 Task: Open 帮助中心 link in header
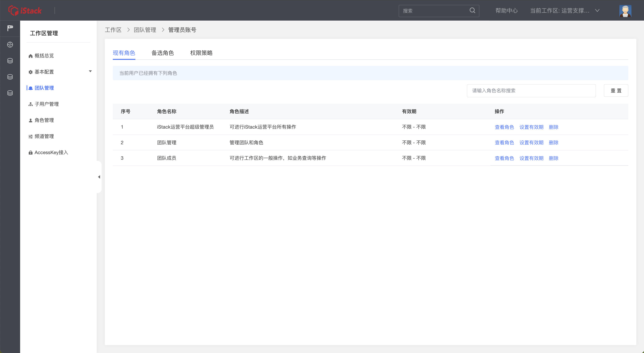coord(507,11)
